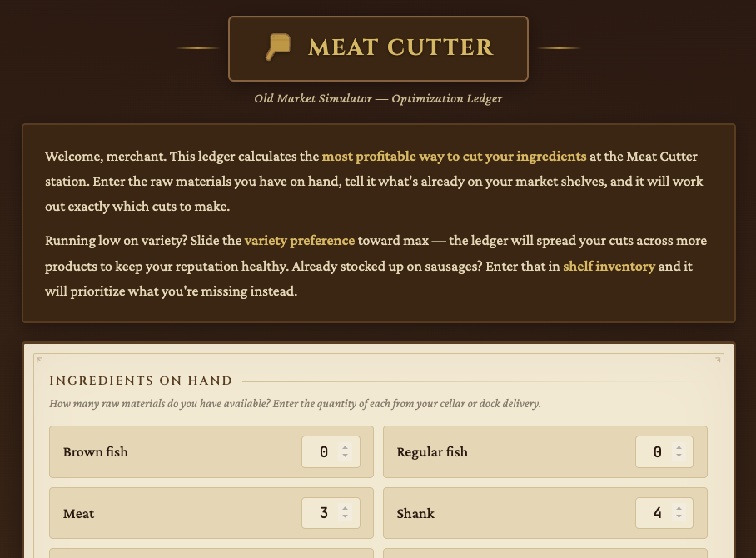Select the Brown fish quantity input field
Image resolution: width=756 pixels, height=558 pixels.
click(x=325, y=451)
